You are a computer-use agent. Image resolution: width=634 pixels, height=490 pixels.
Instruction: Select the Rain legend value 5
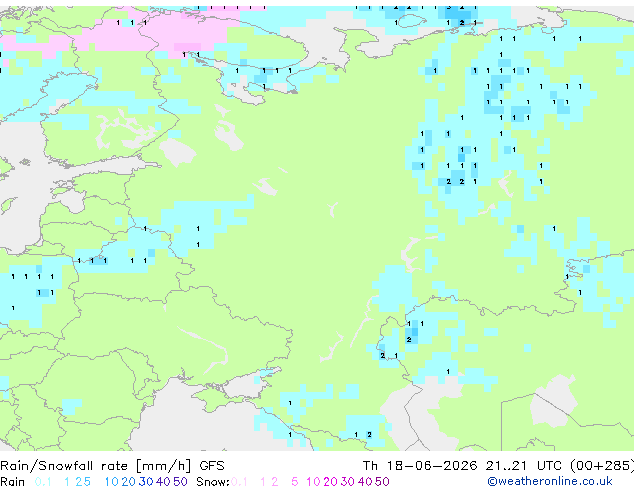[x=87, y=482]
